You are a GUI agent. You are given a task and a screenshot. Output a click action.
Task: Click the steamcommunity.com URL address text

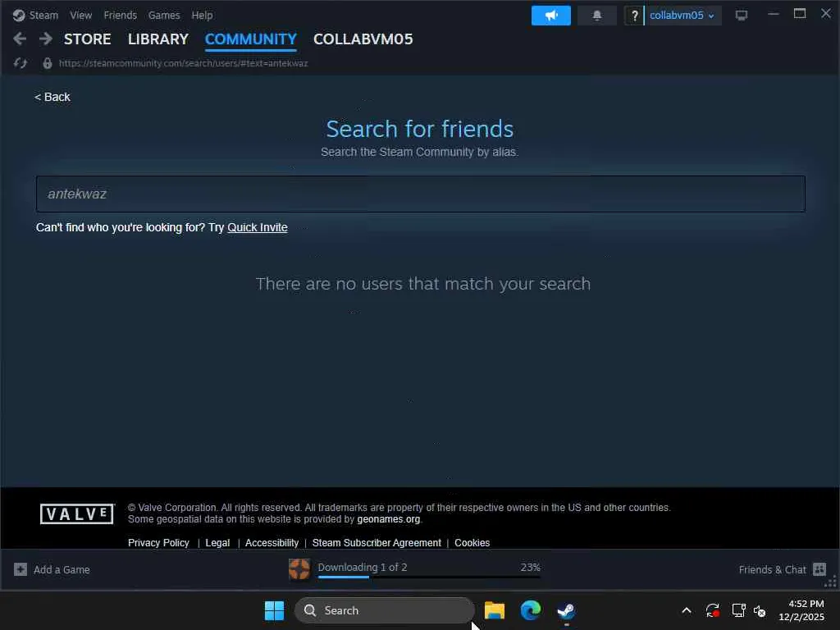[x=183, y=63]
